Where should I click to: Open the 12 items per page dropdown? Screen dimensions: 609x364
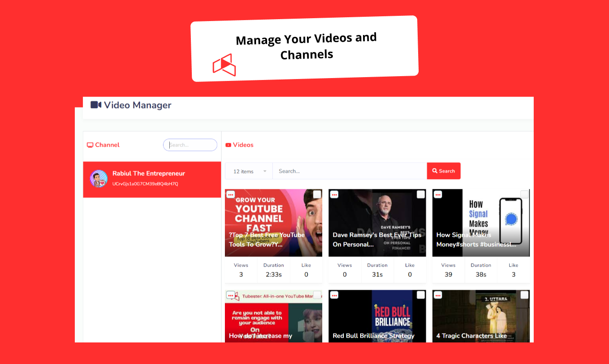click(x=249, y=171)
